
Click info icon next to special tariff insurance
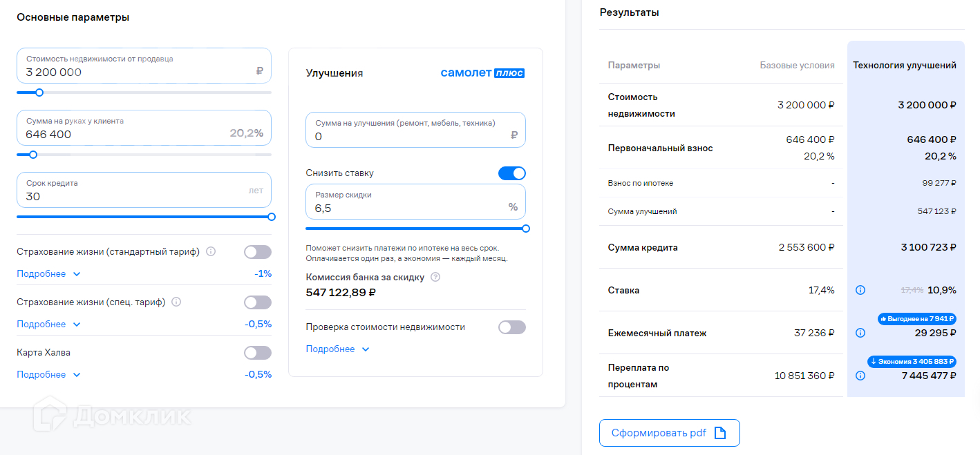(176, 302)
